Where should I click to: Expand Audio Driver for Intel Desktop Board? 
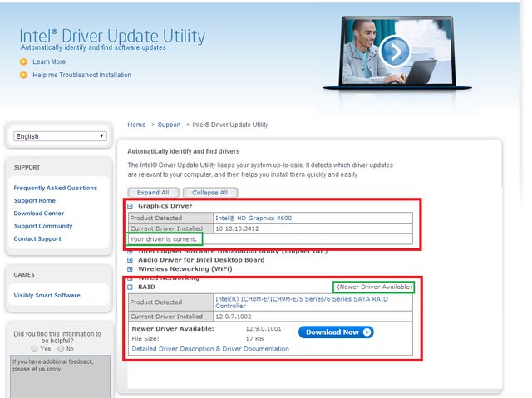click(130, 260)
